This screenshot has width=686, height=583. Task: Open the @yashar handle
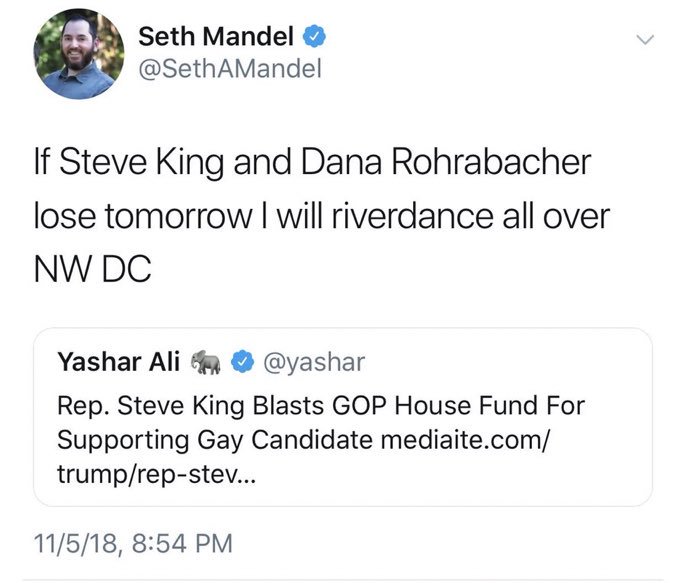click(x=314, y=363)
